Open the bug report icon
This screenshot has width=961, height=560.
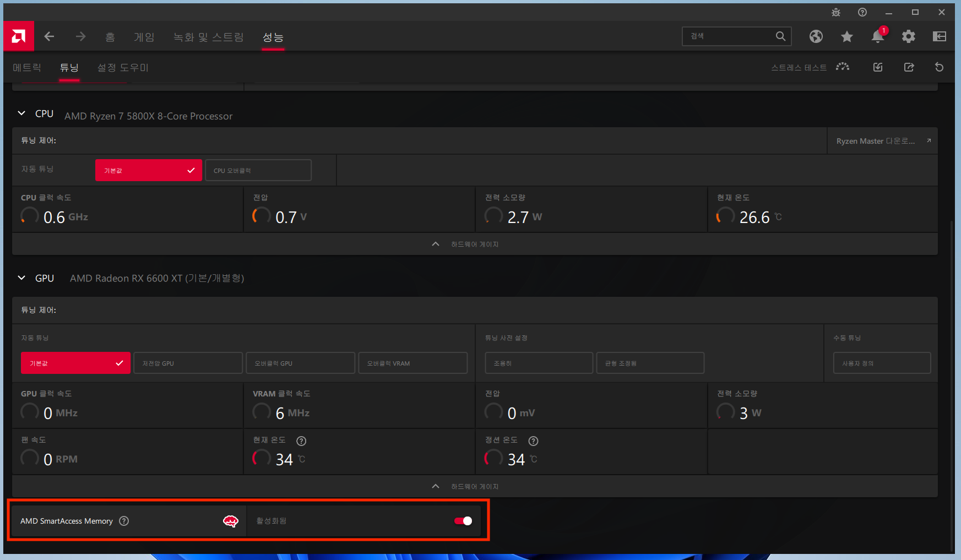836,12
